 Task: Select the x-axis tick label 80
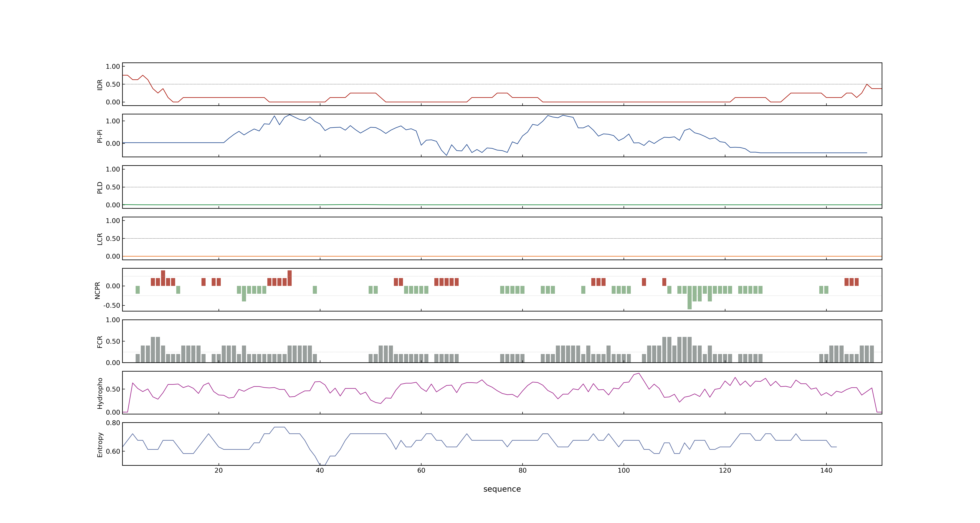tap(522, 470)
